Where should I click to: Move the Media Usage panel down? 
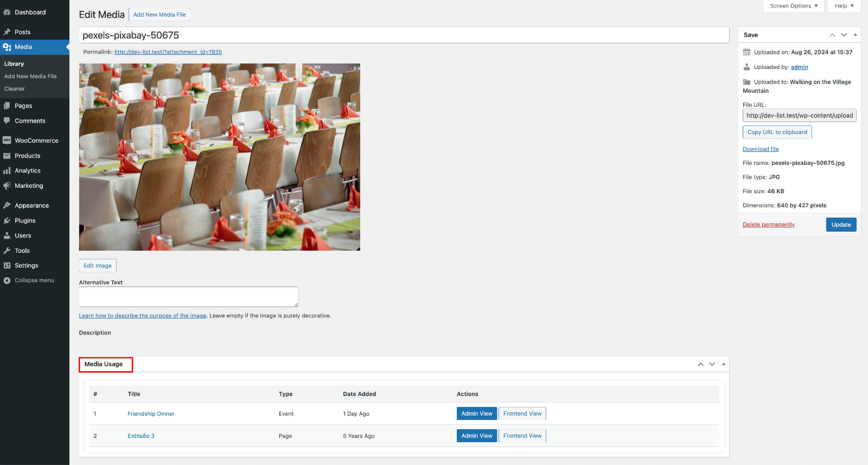pyautogui.click(x=712, y=364)
